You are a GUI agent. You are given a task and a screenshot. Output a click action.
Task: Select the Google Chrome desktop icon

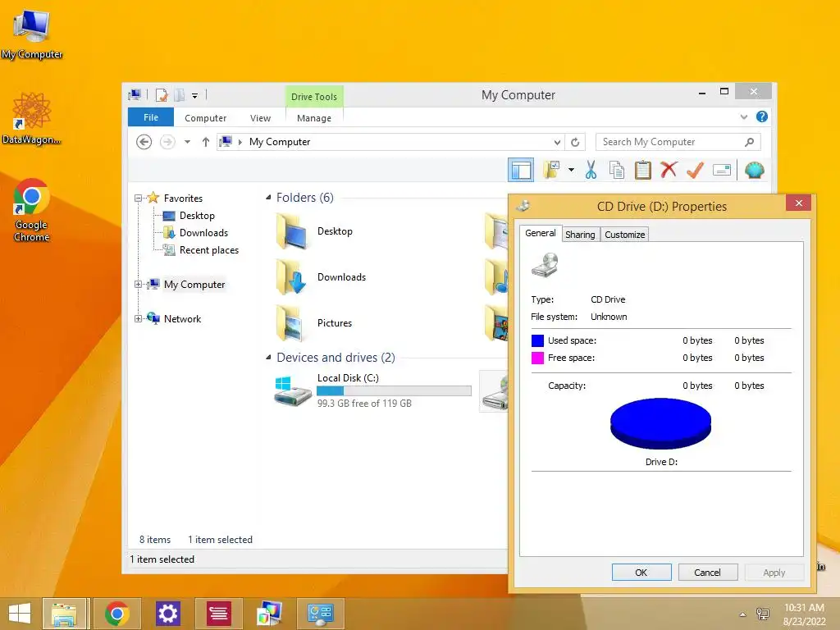click(32, 209)
